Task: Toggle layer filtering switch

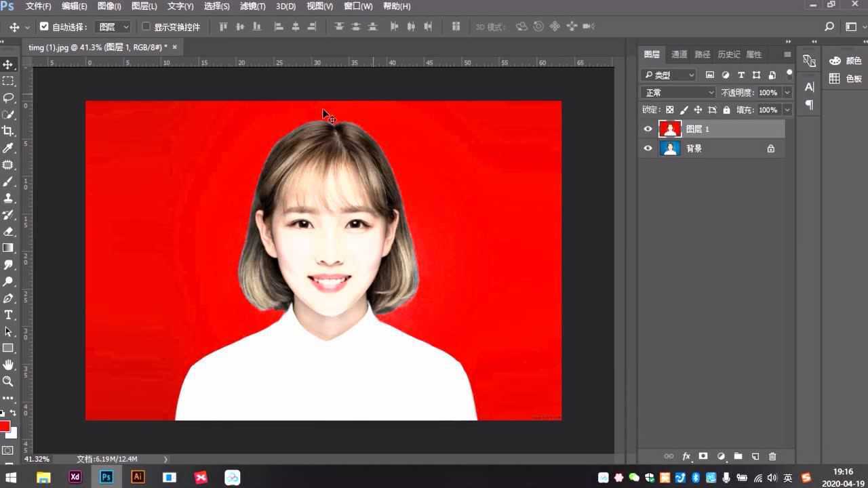Action: pyautogui.click(x=789, y=73)
